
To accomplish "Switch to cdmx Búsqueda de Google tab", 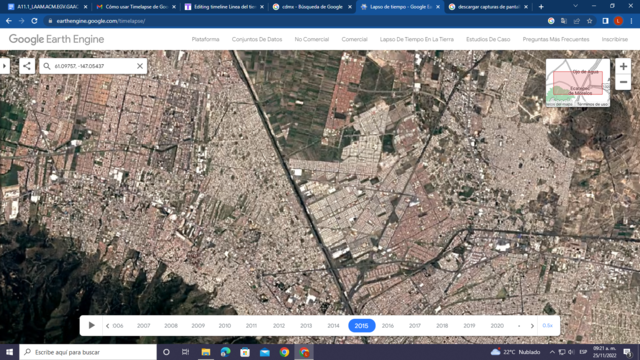I will [312, 7].
